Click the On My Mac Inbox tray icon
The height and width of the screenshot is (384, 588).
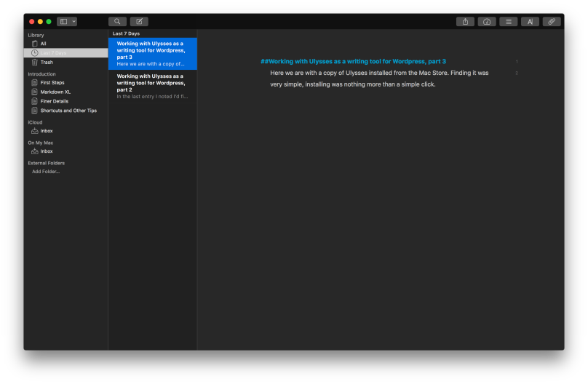(x=34, y=151)
